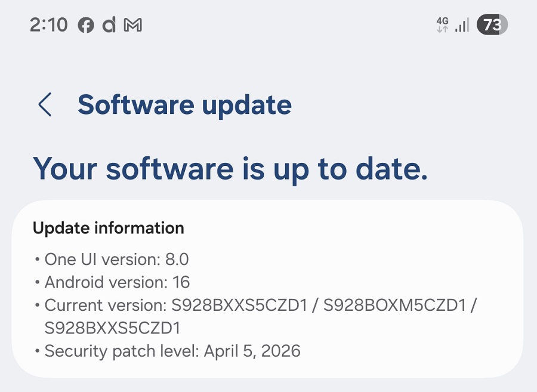The height and width of the screenshot is (392, 537).
Task: Tap the battery 73 percent indicator
Action: (492, 25)
